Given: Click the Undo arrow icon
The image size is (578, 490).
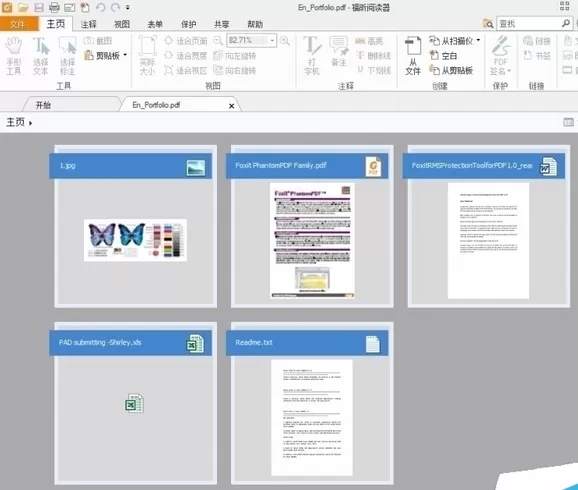Looking at the screenshot, I should pyautogui.click(x=100, y=7).
